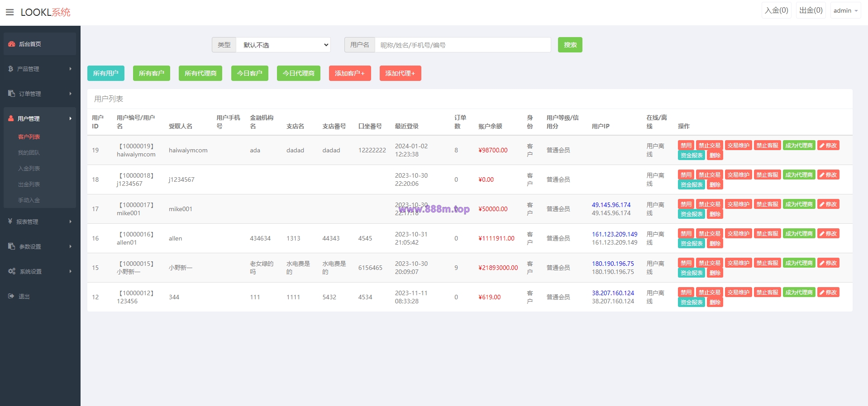
Task: Filter by 所有代理商
Action: click(200, 73)
